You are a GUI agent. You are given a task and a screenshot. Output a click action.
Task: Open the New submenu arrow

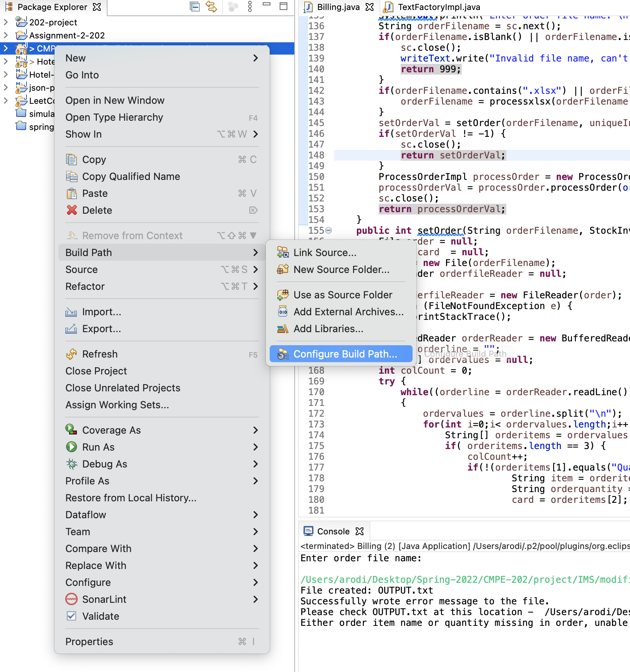255,58
